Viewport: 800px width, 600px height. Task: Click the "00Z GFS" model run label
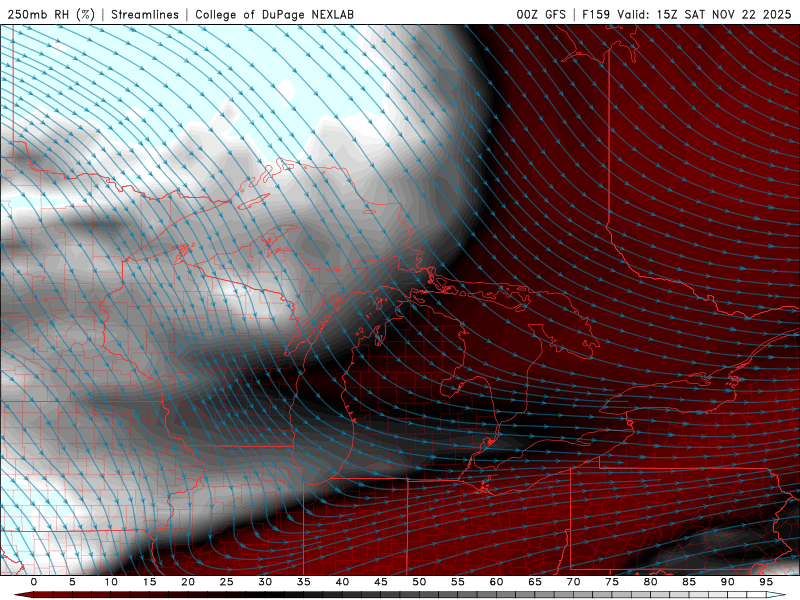[541, 14]
